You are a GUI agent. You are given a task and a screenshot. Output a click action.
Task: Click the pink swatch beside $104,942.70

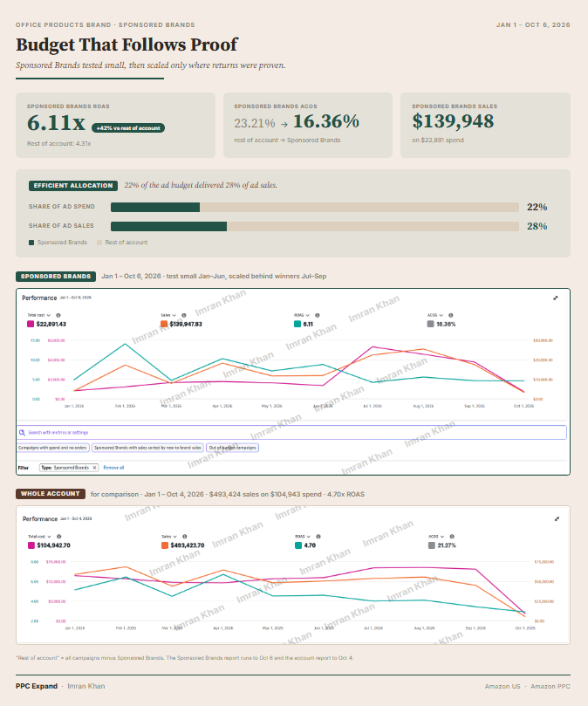[31, 545]
